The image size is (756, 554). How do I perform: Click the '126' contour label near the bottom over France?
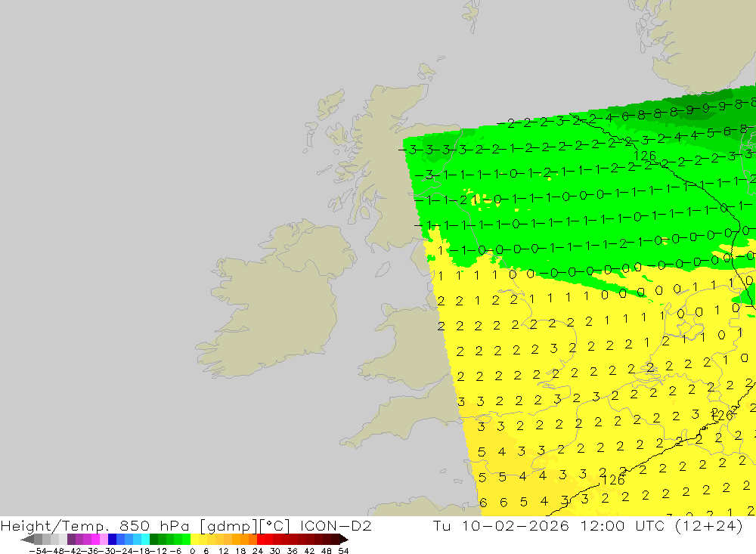pos(613,480)
